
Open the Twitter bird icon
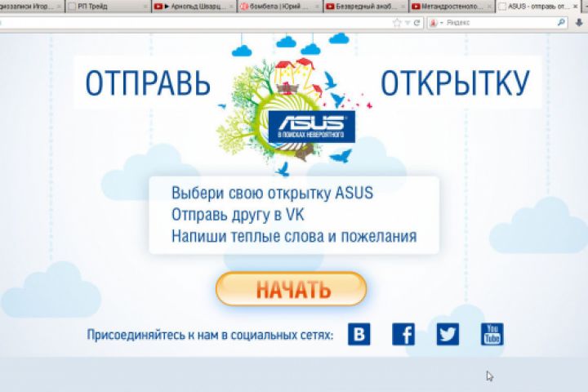448,334
